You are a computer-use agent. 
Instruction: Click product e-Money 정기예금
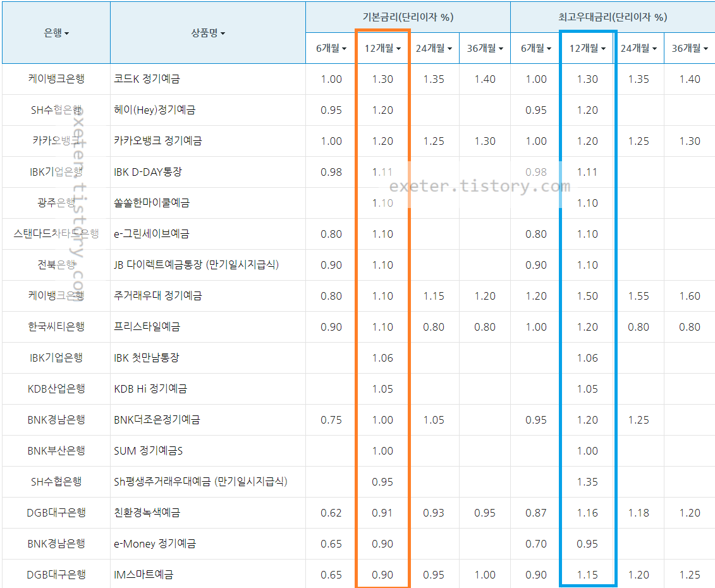pyautogui.click(x=155, y=544)
